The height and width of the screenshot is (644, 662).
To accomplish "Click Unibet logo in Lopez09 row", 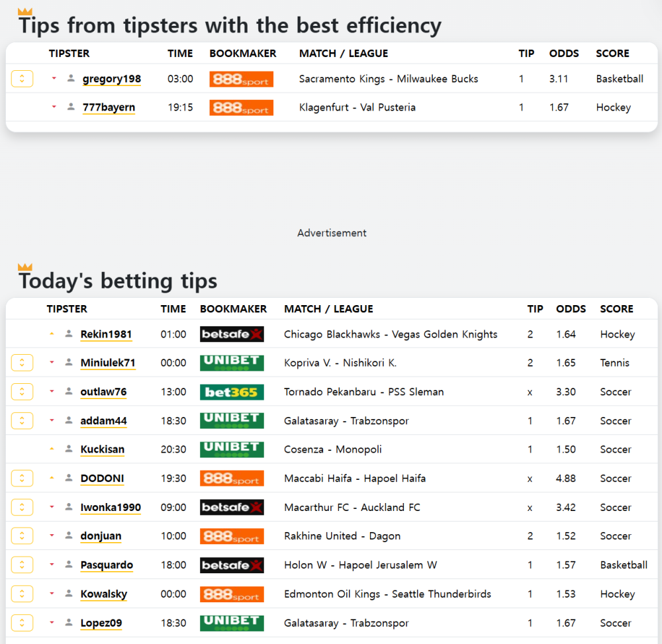I will (x=232, y=623).
